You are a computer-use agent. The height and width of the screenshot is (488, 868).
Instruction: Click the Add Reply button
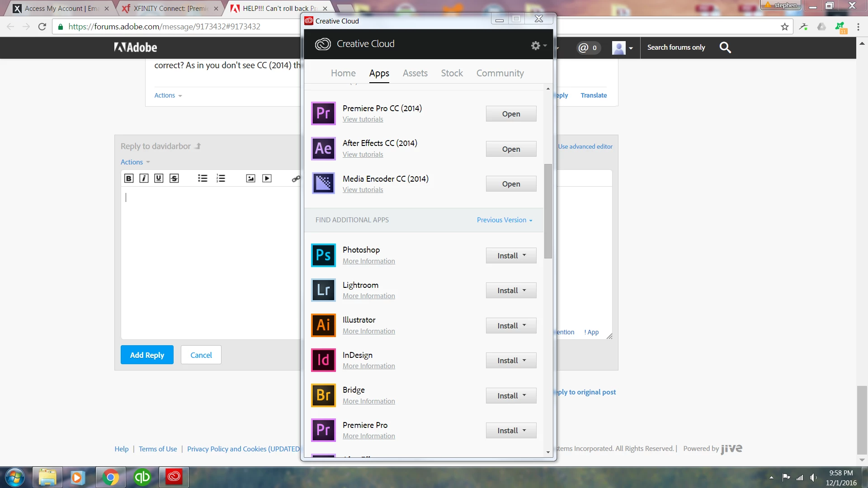click(x=147, y=355)
